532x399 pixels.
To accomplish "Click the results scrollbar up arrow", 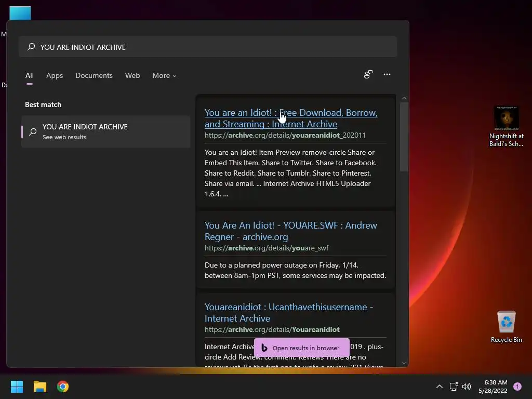I will click(404, 98).
